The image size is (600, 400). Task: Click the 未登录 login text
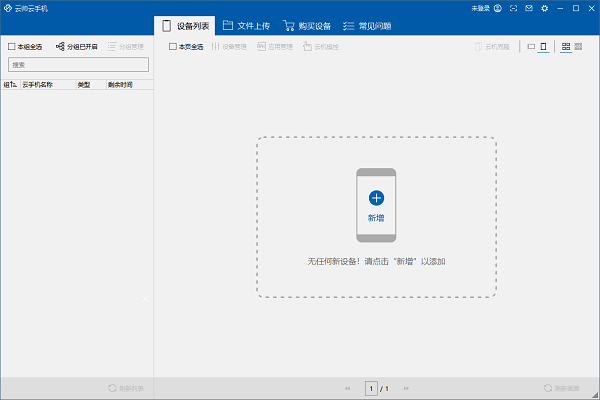(481, 8)
